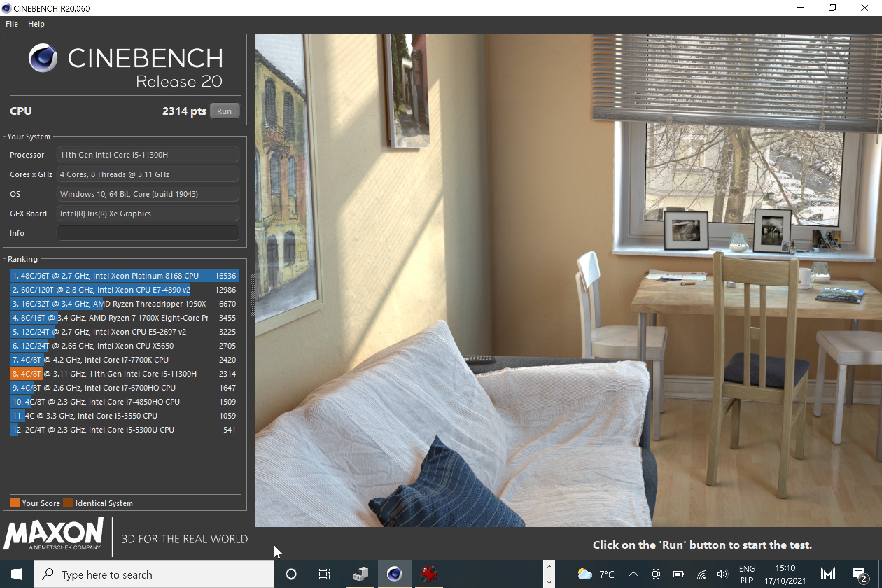Click the Cinebench title bar app icon
This screenshot has width=882, height=588.
(6, 8)
